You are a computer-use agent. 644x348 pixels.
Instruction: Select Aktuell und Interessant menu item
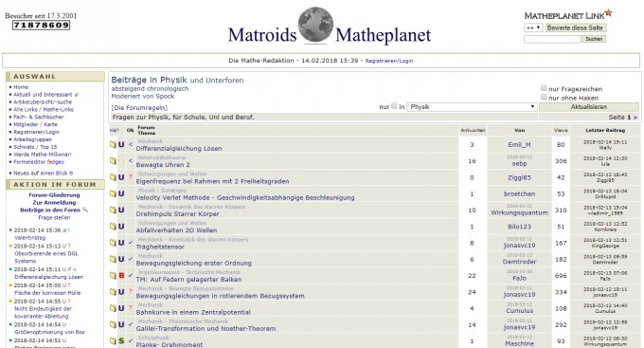(x=43, y=95)
